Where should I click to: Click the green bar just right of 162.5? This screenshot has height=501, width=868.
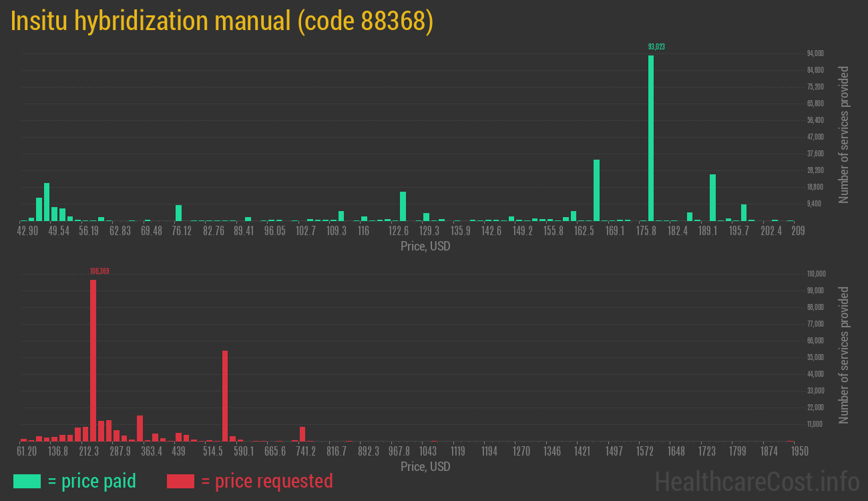click(x=596, y=190)
